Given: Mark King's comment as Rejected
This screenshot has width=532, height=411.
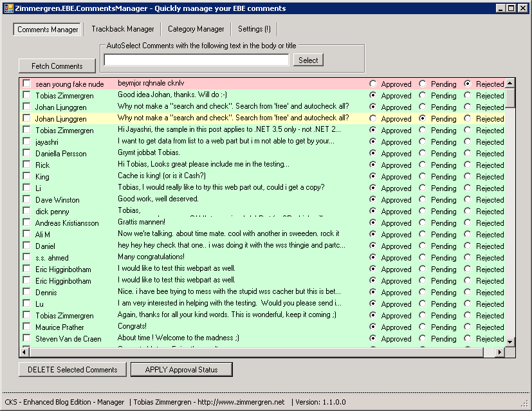Looking at the screenshot, I should point(468,176).
